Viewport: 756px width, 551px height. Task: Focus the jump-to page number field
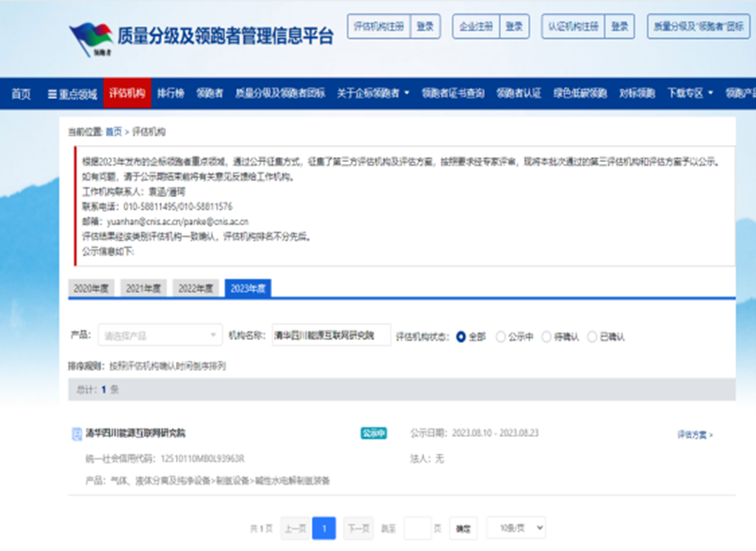click(417, 528)
